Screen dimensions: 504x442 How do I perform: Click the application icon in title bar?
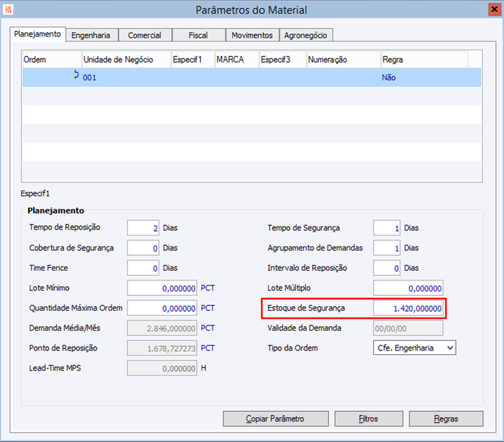coord(8,10)
